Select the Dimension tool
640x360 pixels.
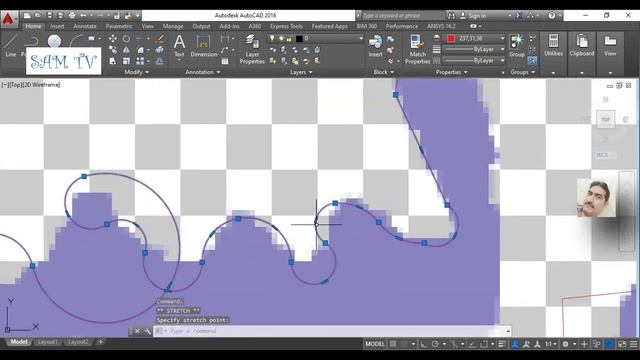pos(203,46)
